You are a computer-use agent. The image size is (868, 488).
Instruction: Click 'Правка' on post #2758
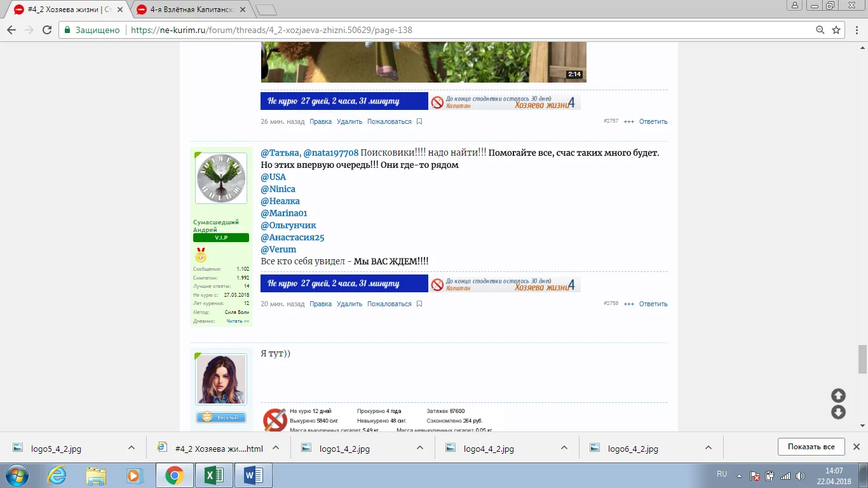[321, 304]
